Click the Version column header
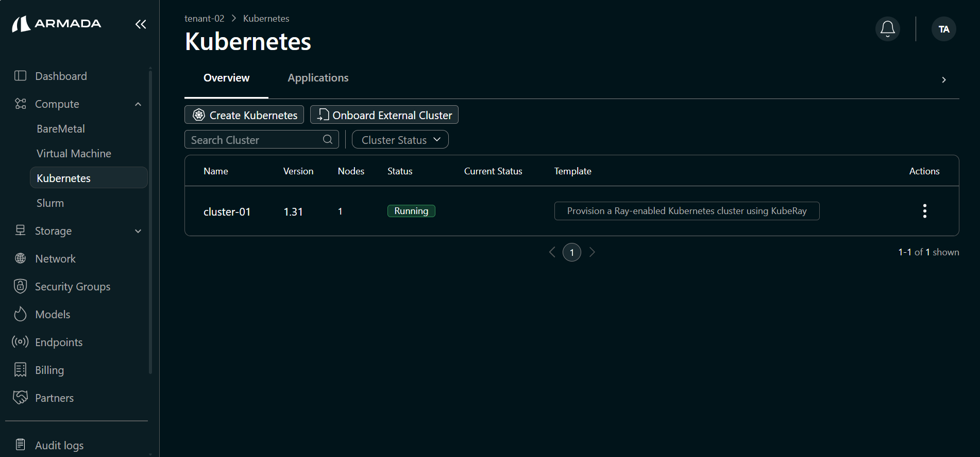Viewport: 980px width, 457px height. pyautogui.click(x=298, y=171)
